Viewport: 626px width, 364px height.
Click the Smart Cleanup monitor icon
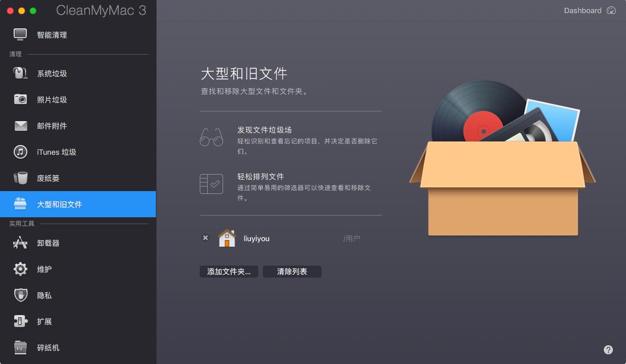20,35
